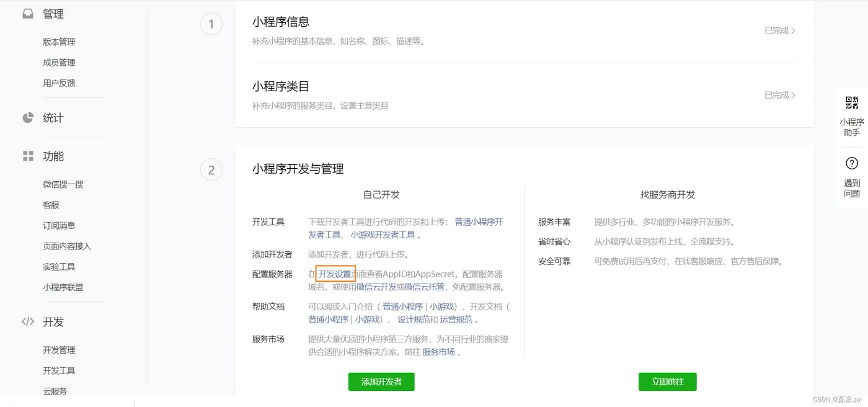
Task: Open the 小程序类目 row title
Action: (281, 86)
